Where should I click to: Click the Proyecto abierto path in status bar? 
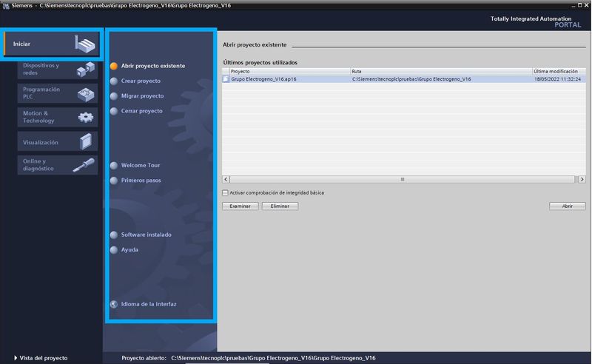pos(273,358)
